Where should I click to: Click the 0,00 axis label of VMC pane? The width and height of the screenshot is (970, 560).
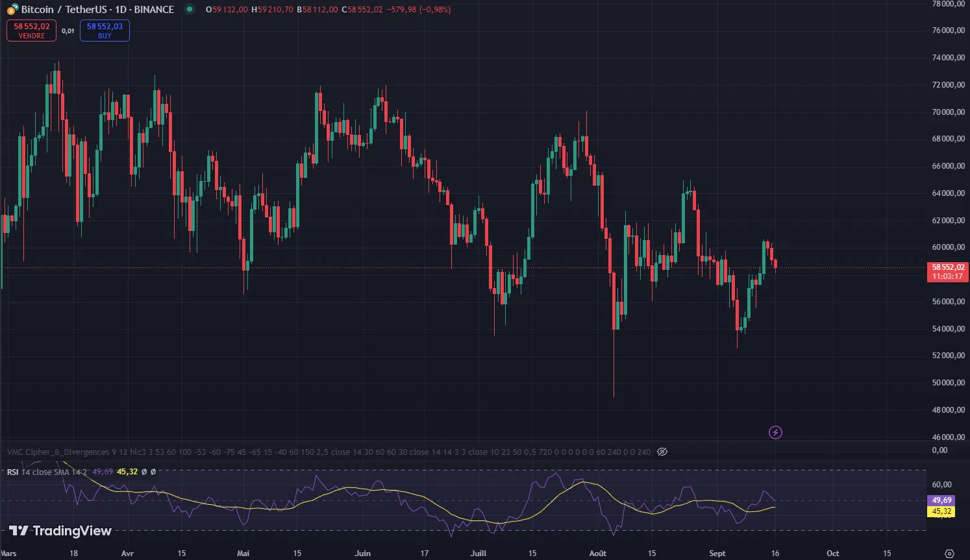(x=939, y=450)
